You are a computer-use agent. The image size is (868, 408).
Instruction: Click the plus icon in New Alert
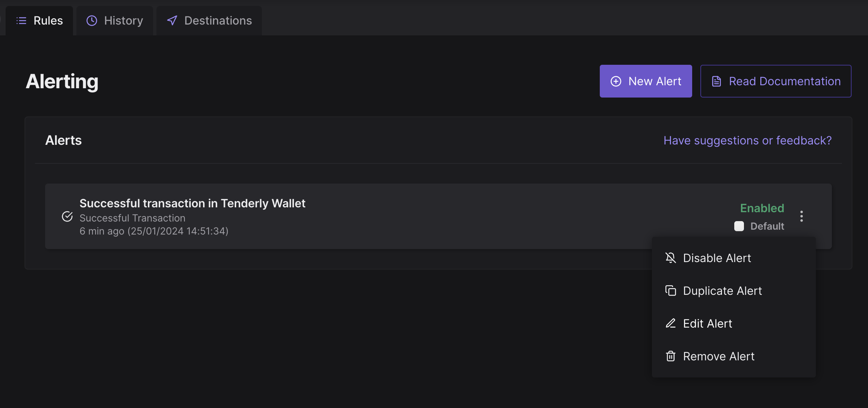tap(616, 82)
